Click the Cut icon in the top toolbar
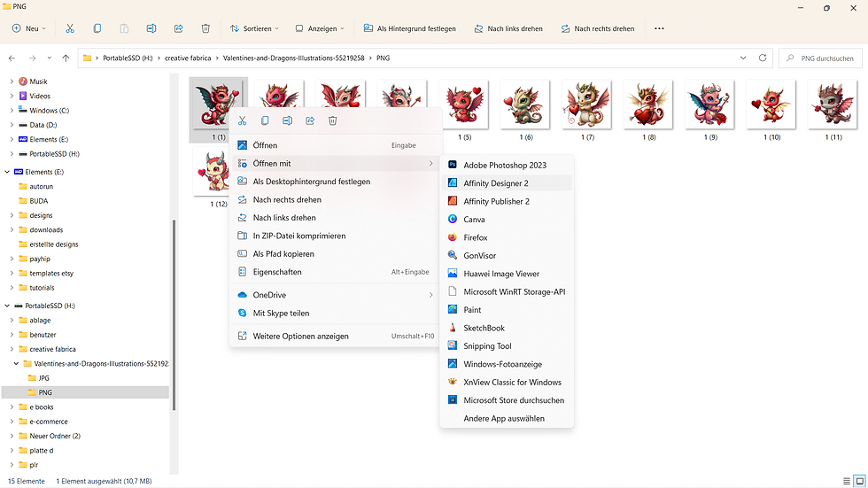The height and width of the screenshot is (488, 868). point(70,28)
